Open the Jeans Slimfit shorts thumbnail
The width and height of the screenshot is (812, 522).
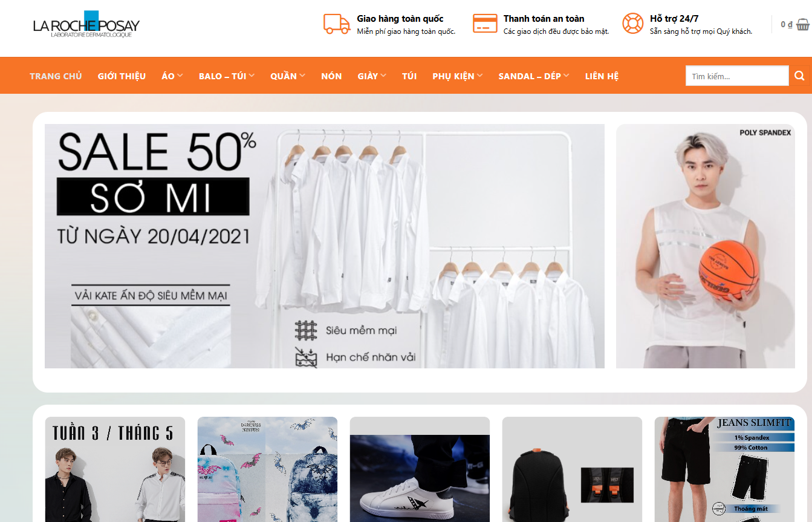point(724,469)
